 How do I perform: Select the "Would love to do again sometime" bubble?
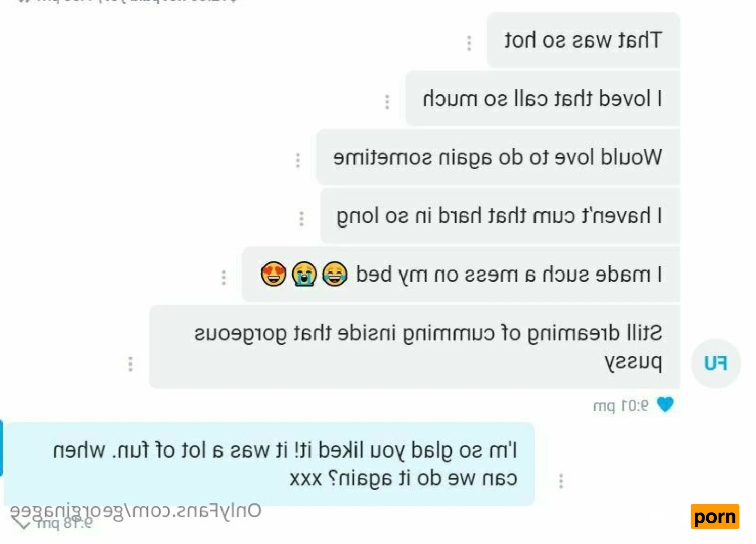[x=498, y=157]
